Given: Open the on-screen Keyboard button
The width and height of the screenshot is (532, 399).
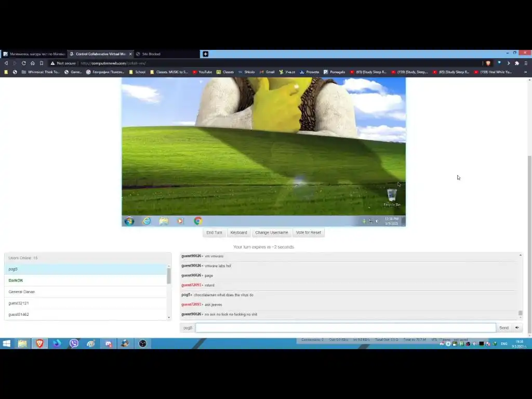Looking at the screenshot, I should pyautogui.click(x=238, y=232).
